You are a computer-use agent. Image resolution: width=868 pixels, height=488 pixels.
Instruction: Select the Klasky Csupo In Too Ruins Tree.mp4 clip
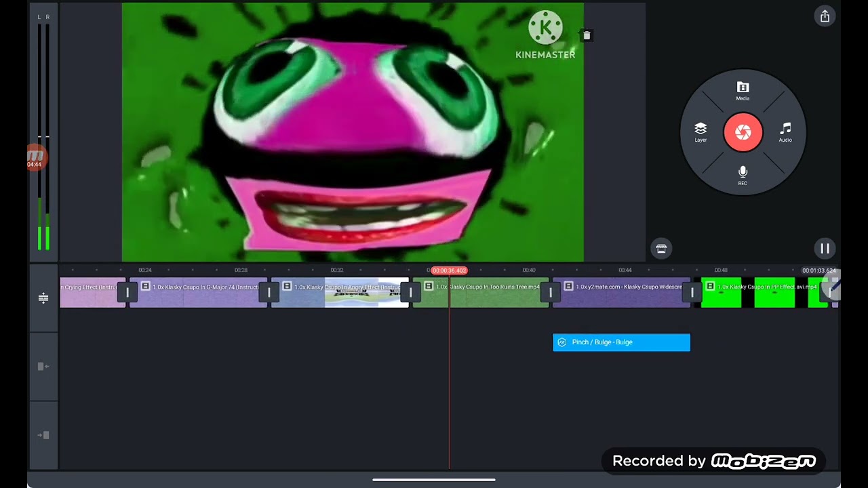click(x=481, y=293)
